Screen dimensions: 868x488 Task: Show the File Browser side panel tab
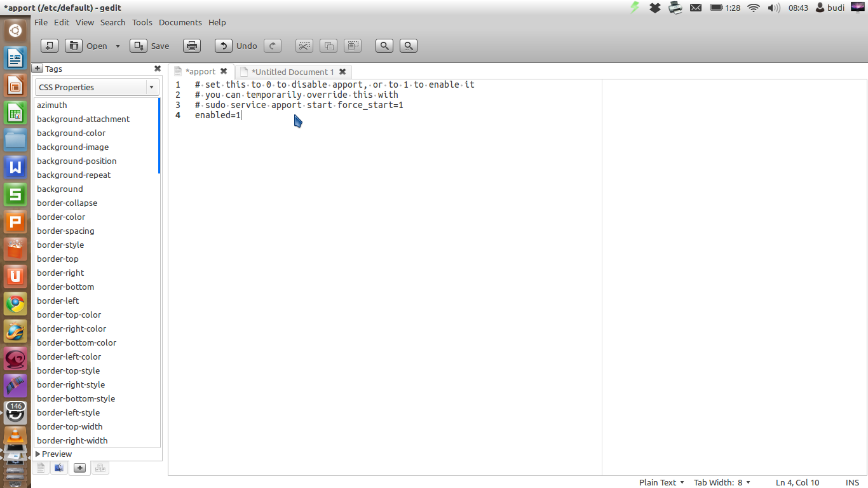tap(59, 468)
